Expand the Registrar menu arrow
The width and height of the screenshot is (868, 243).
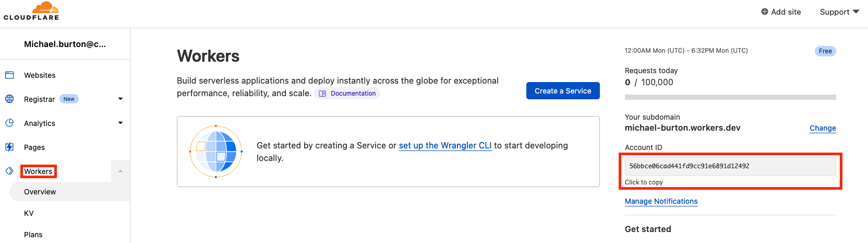click(x=120, y=99)
